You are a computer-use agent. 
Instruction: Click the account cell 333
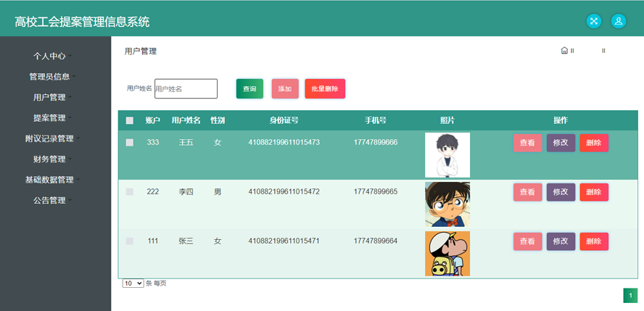(153, 142)
